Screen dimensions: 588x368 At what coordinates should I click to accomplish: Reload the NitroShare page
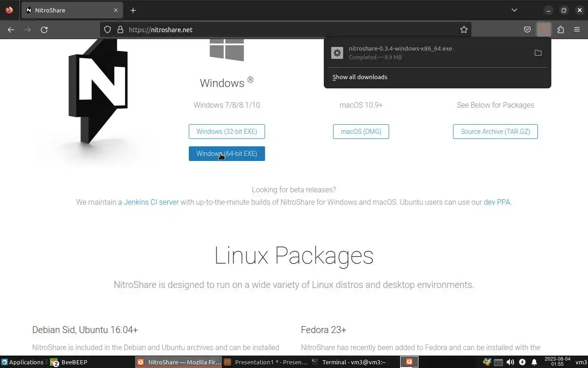44,29
